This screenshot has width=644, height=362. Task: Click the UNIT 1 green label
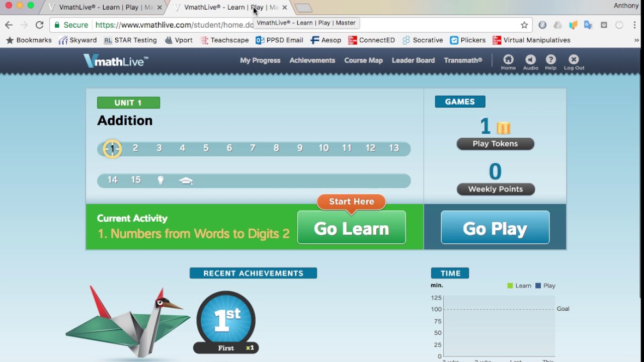(128, 103)
